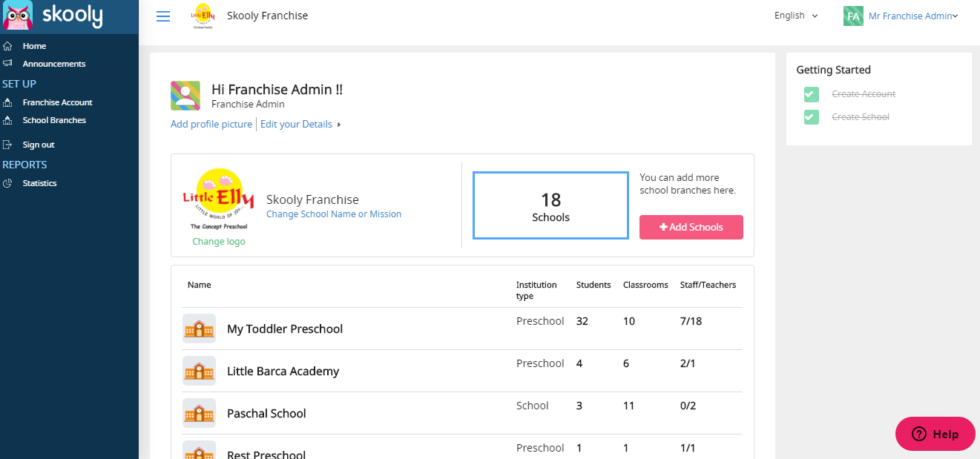Click the Create School strikethrough text
Screen dimensions: 980x459
tap(861, 117)
